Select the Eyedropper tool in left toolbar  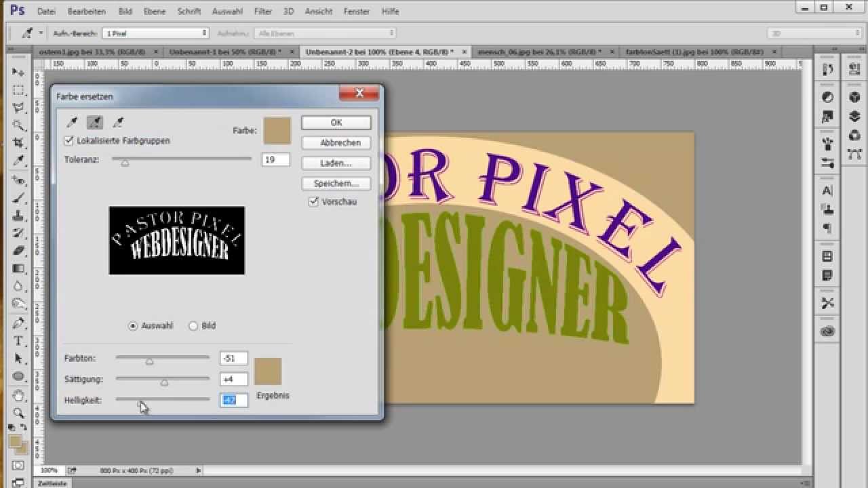tap(18, 161)
